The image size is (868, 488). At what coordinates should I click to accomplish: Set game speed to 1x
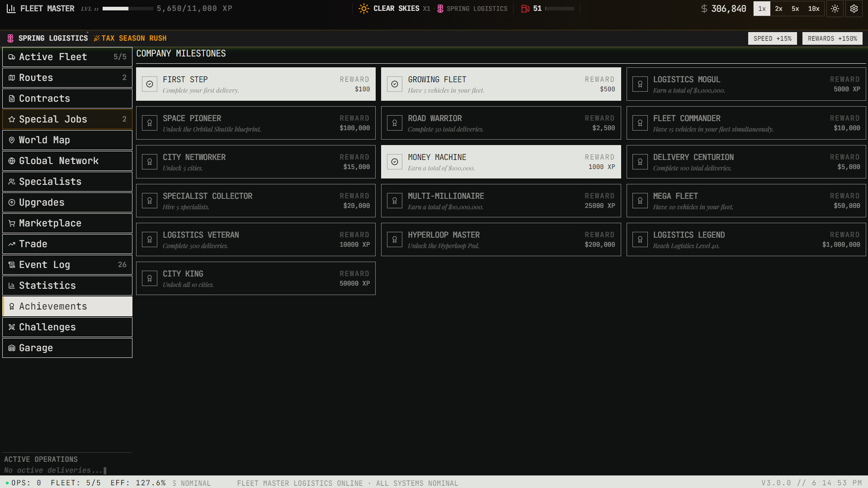(762, 9)
